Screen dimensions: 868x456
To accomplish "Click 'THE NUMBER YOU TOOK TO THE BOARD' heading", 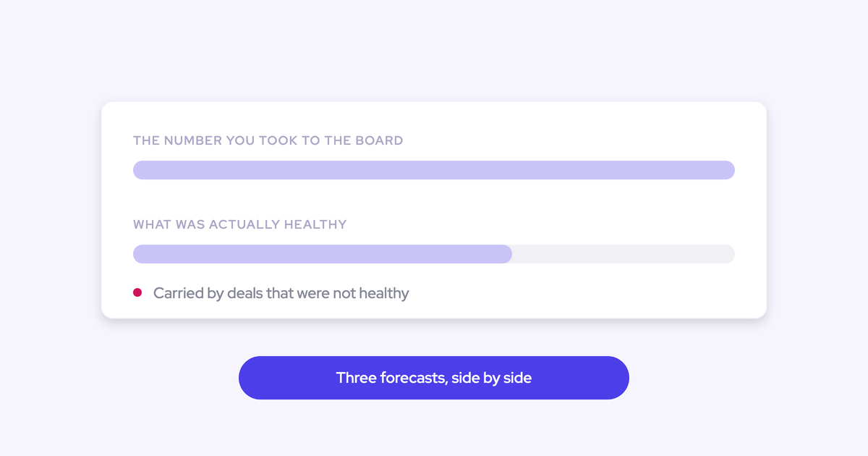I will (x=268, y=140).
